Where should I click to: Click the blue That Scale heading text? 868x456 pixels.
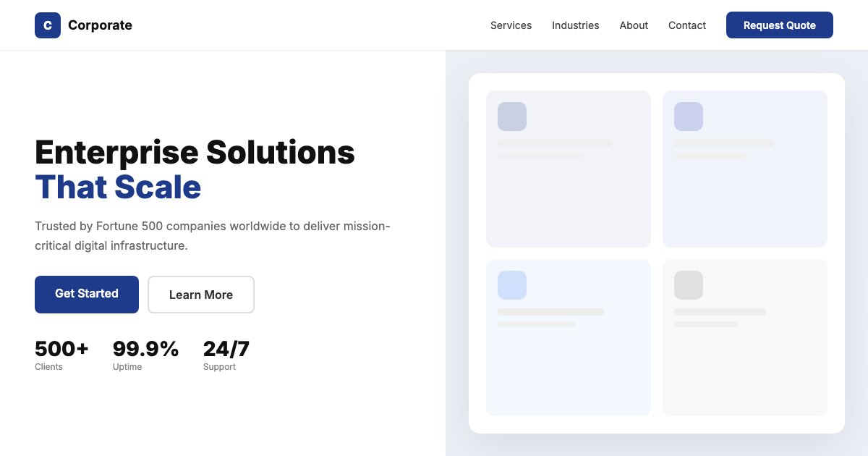click(118, 187)
